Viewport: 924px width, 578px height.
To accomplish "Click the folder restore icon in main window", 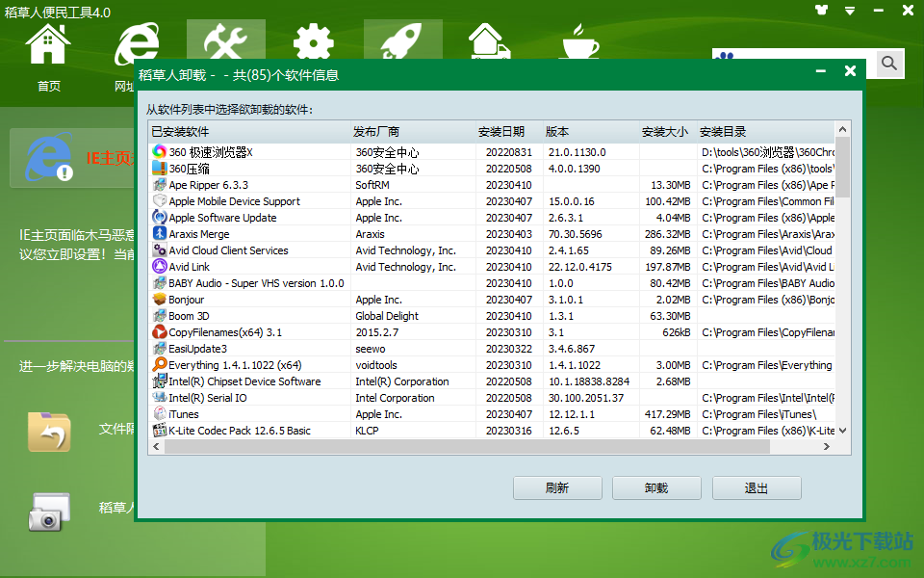I will [x=49, y=432].
